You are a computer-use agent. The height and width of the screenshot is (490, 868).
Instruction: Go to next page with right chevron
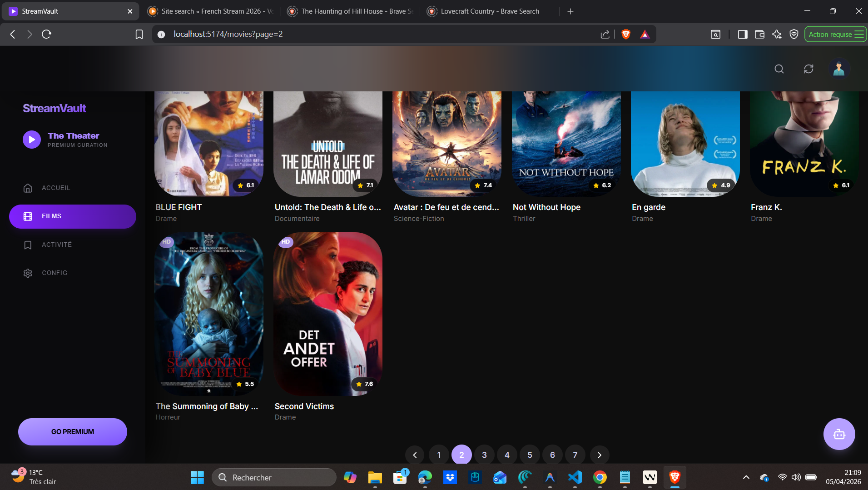coord(599,455)
